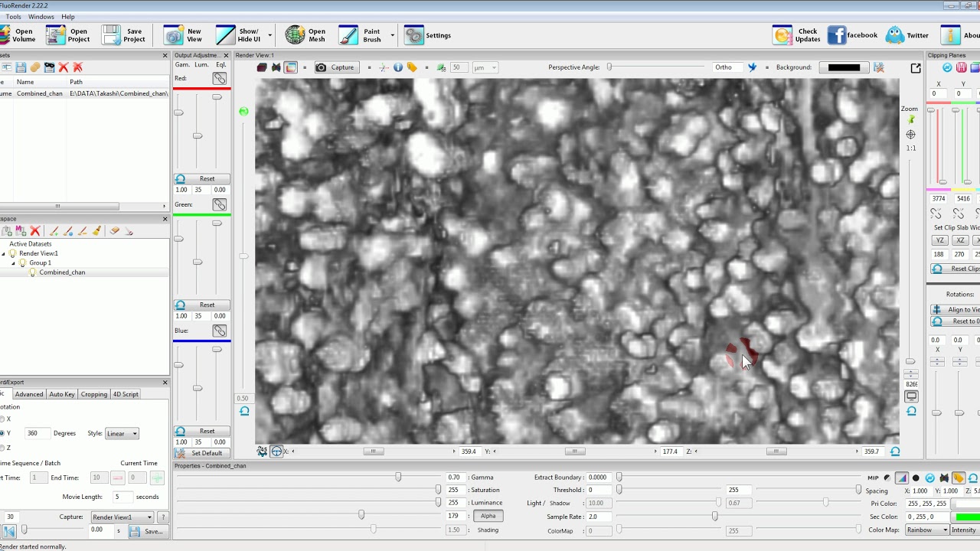Click the YZ clip slab button
980x551 pixels.
click(x=939, y=240)
